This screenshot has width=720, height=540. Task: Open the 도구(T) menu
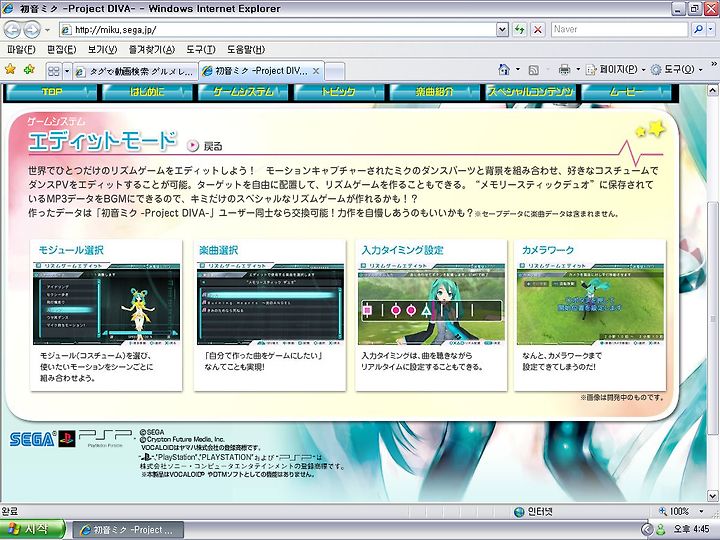[201, 49]
